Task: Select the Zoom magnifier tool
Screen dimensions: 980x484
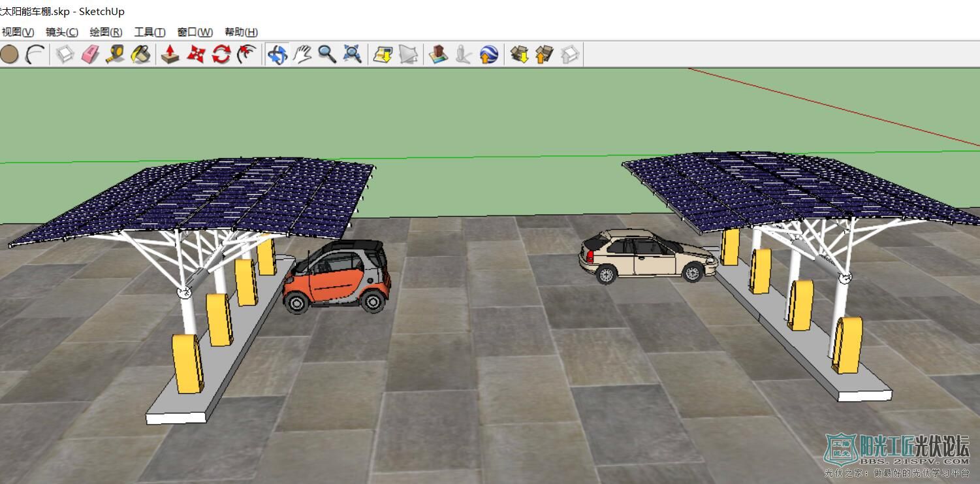Action: (x=327, y=54)
